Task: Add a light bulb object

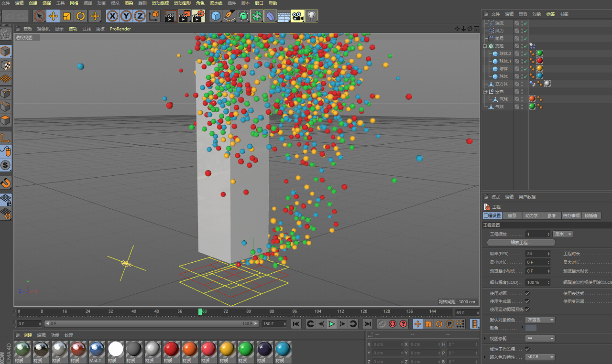Action: click(311, 16)
